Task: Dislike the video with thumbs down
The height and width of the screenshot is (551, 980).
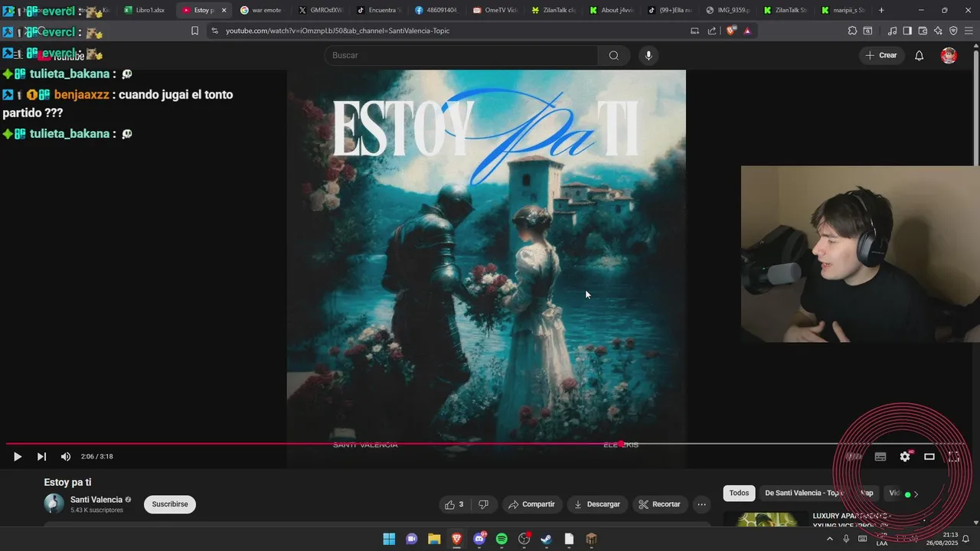Action: pyautogui.click(x=483, y=504)
